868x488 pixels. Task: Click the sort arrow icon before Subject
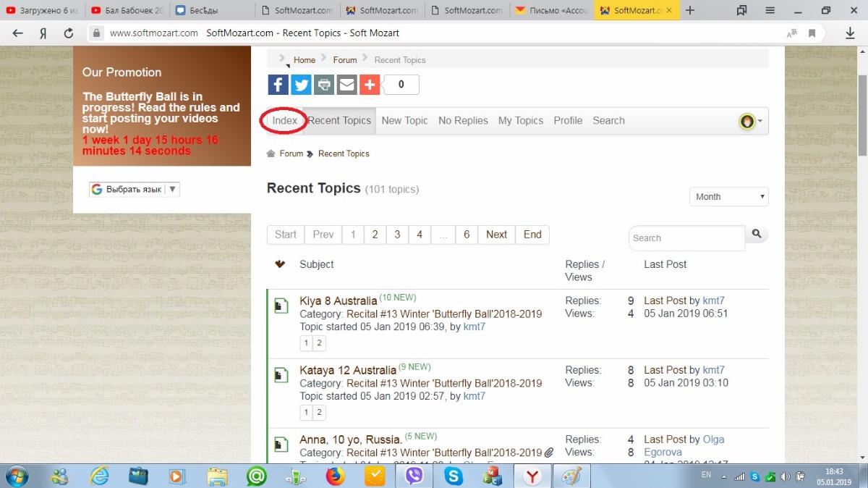(x=280, y=264)
